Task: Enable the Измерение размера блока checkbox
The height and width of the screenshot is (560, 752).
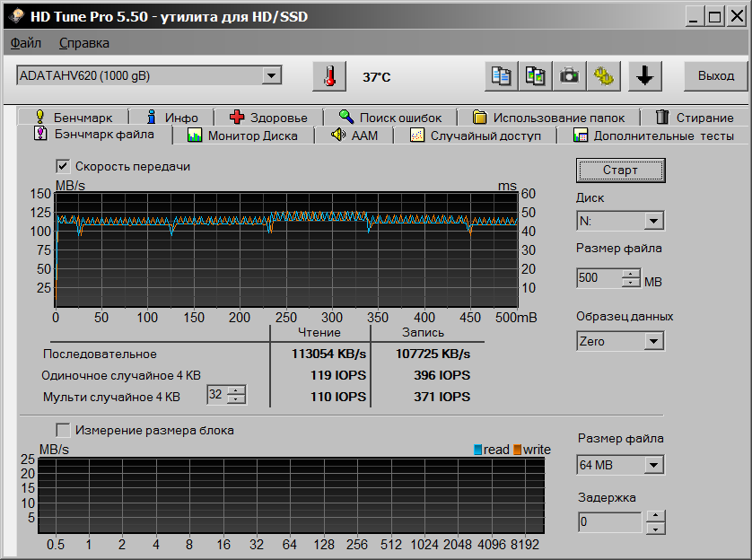Action: pyautogui.click(x=63, y=430)
